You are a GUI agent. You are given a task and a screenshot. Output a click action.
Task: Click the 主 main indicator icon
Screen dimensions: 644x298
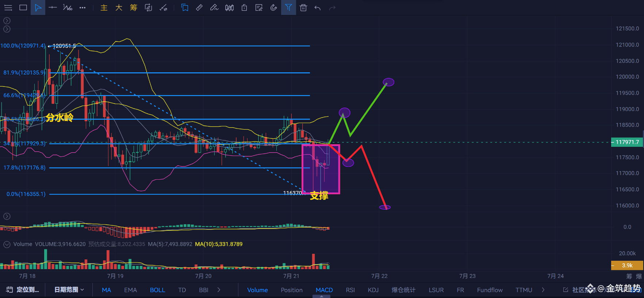tap(104, 8)
